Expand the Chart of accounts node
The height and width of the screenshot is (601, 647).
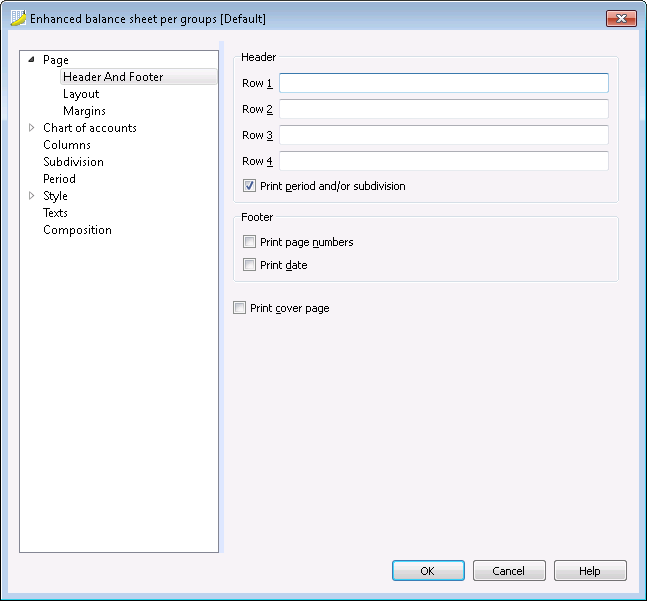pyautogui.click(x=31, y=128)
